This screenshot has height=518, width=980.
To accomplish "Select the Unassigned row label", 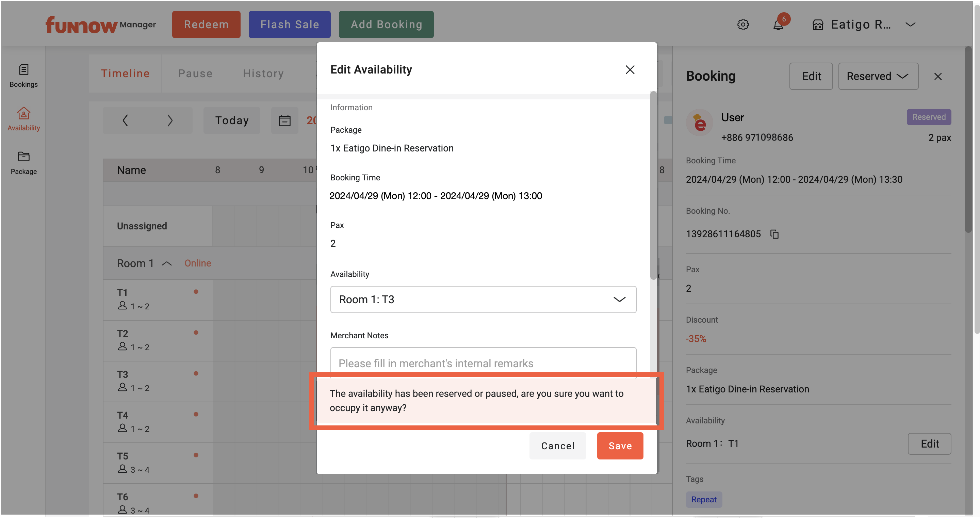I will pos(142,226).
